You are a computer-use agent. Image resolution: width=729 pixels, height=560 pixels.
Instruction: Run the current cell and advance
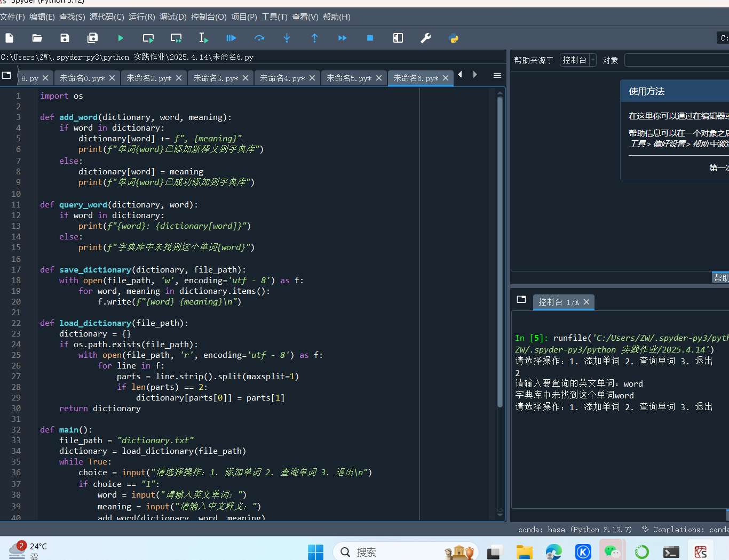[176, 38]
